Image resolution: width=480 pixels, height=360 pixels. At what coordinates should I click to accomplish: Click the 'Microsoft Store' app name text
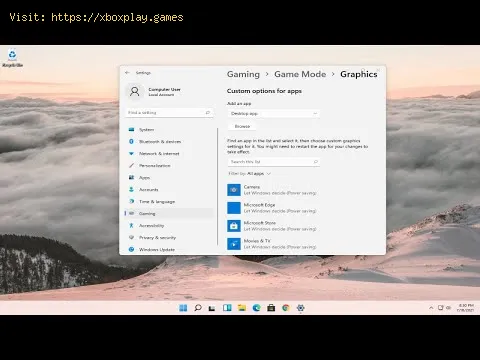coord(260,223)
